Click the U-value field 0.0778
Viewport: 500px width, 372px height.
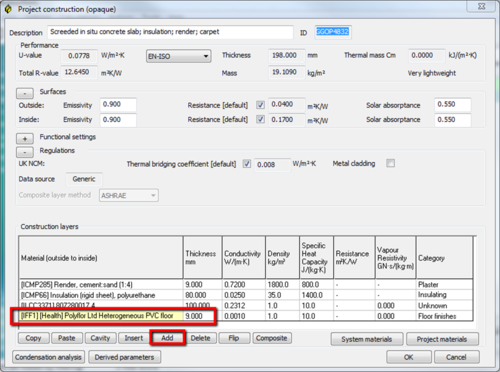(x=79, y=56)
